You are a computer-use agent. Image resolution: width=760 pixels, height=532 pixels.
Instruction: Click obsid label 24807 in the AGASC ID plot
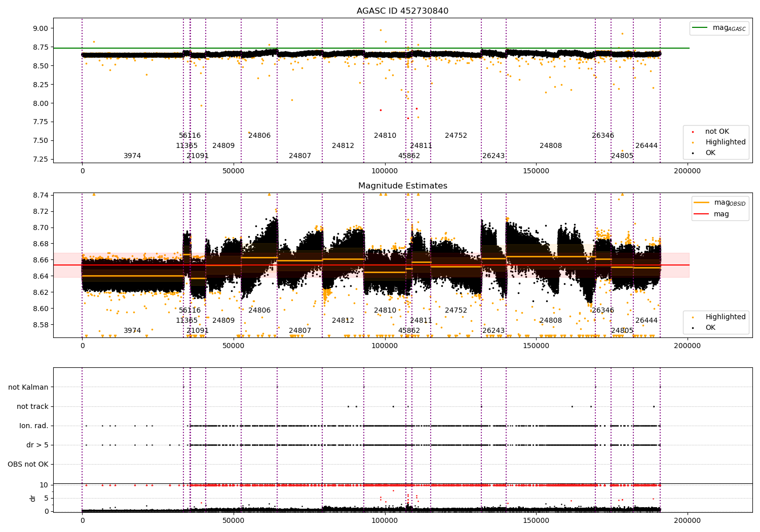click(300, 156)
